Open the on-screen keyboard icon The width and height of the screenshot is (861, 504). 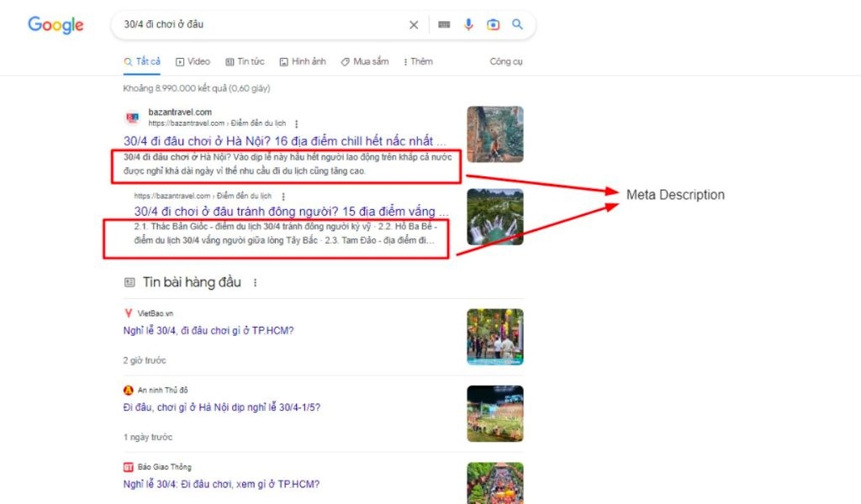click(x=444, y=24)
